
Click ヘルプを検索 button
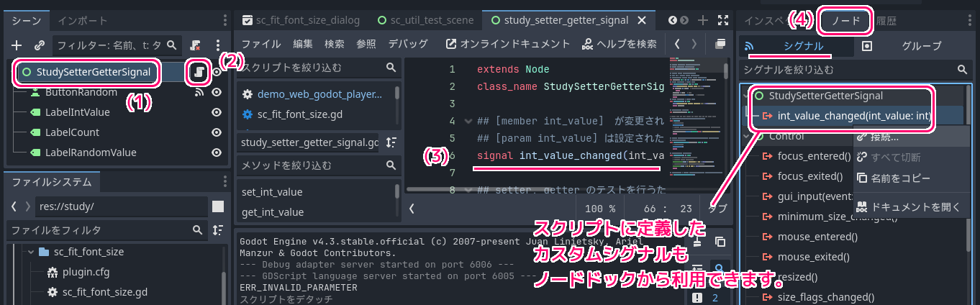[x=620, y=44]
